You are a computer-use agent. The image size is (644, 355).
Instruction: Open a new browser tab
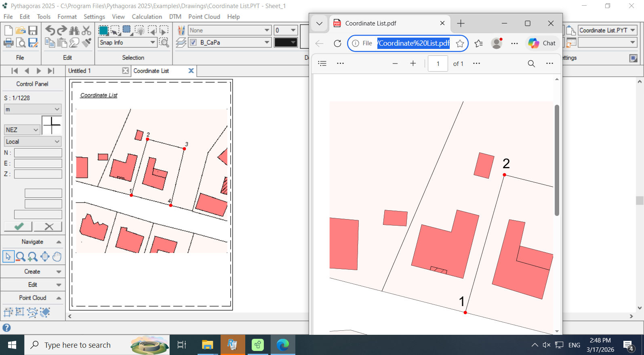pyautogui.click(x=461, y=23)
